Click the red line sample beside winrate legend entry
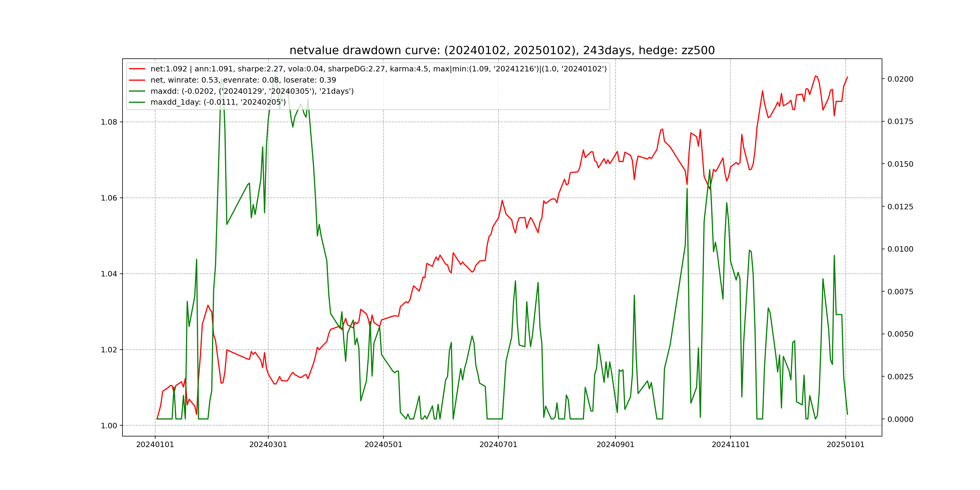Viewport: 980px width, 490px height. tap(137, 80)
